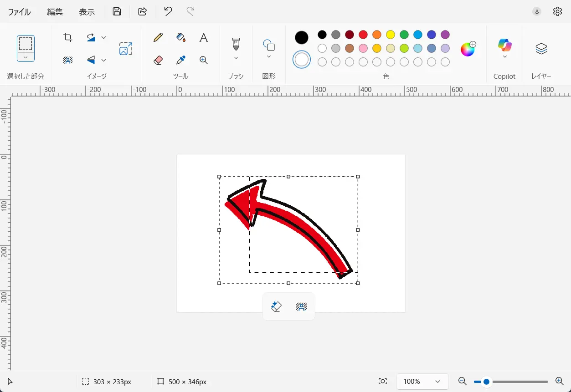This screenshot has width=571, height=392.
Task: Select the Pencil tool
Action: pos(158,37)
